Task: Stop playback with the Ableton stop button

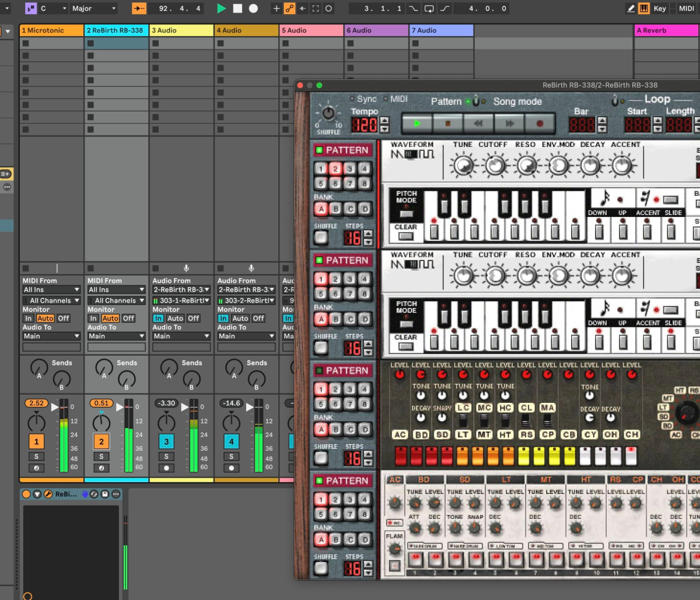Action: click(237, 9)
